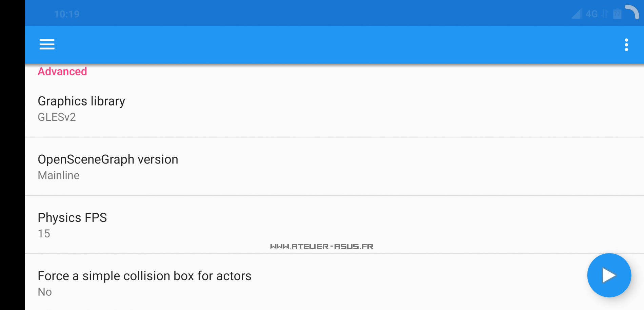Select the Mainline version value
Viewport: 644px width, 310px height.
click(x=59, y=175)
